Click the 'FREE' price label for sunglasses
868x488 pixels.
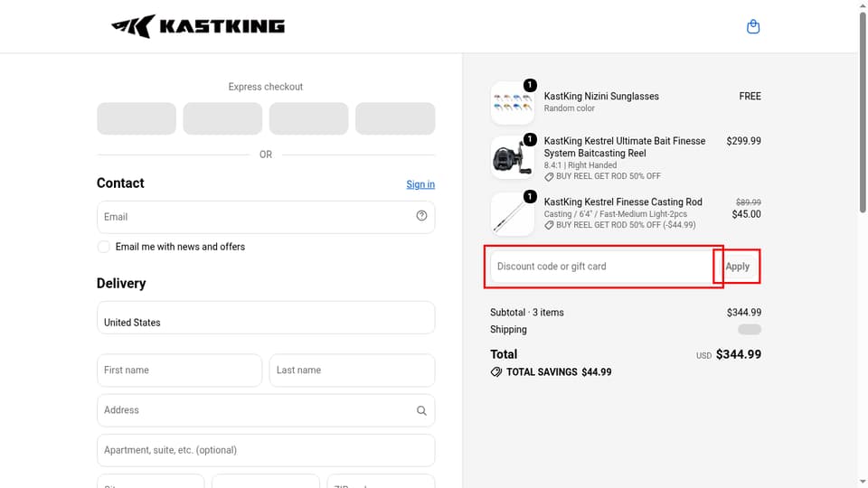click(x=750, y=97)
